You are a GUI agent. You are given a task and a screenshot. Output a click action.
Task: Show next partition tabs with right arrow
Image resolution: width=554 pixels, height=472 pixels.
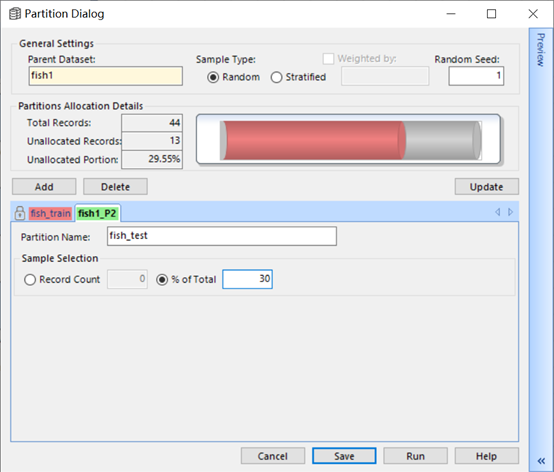pyautogui.click(x=511, y=212)
